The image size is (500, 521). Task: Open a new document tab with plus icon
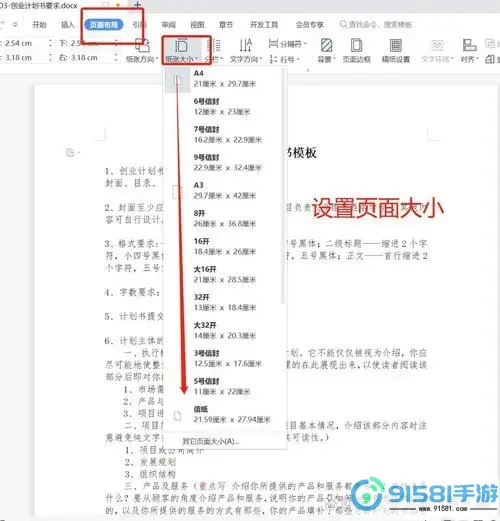[x=137, y=5]
